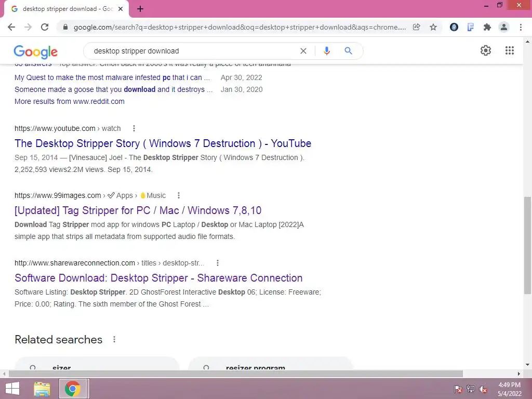Open the Google apps grid

(x=509, y=50)
